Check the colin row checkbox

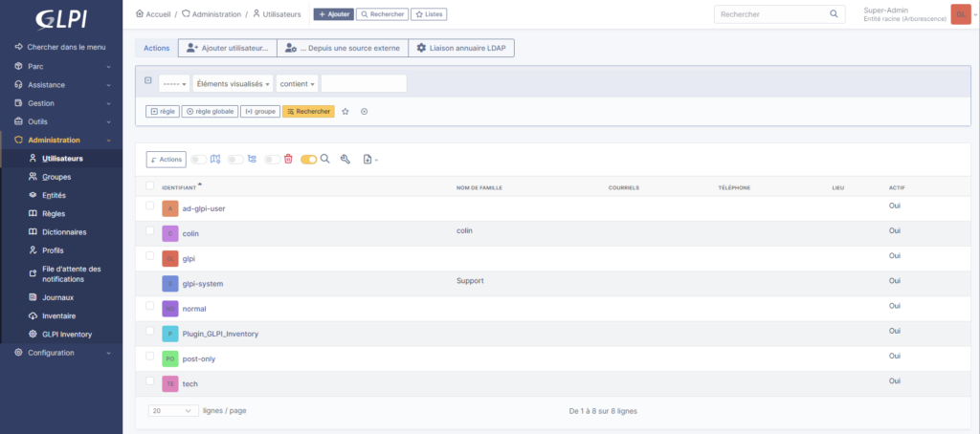click(x=149, y=230)
